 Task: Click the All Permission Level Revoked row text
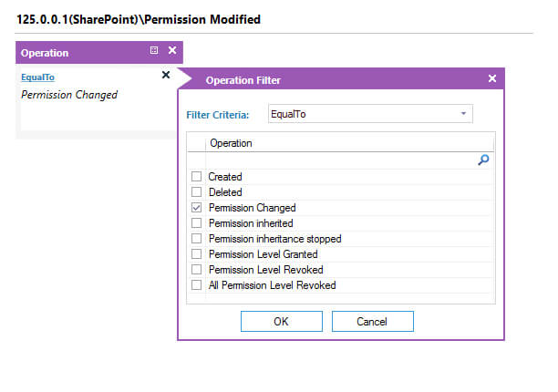click(x=273, y=285)
